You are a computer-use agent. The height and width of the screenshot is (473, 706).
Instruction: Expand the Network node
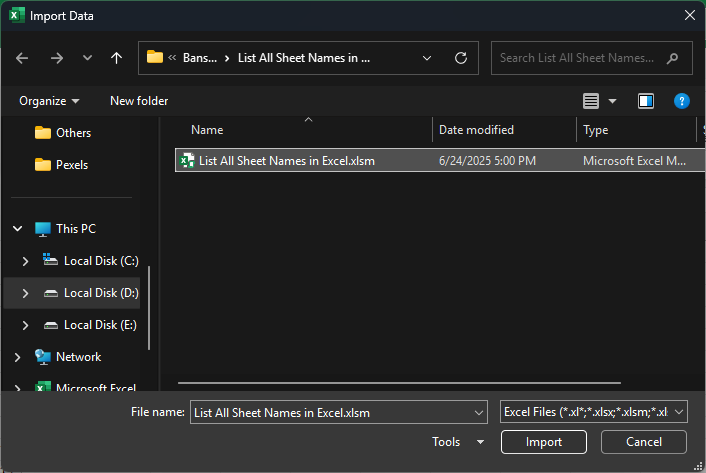(18, 357)
